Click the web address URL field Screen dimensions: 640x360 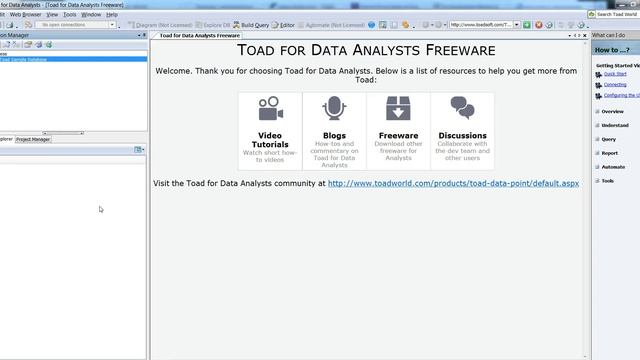click(x=481, y=25)
